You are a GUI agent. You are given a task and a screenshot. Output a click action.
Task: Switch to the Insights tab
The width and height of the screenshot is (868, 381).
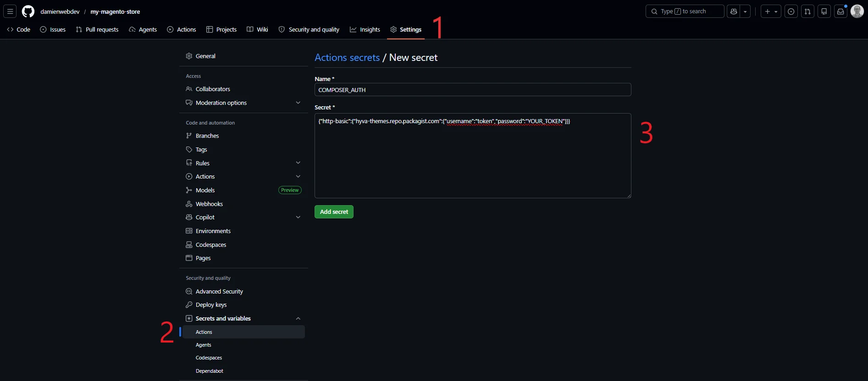tap(365, 29)
